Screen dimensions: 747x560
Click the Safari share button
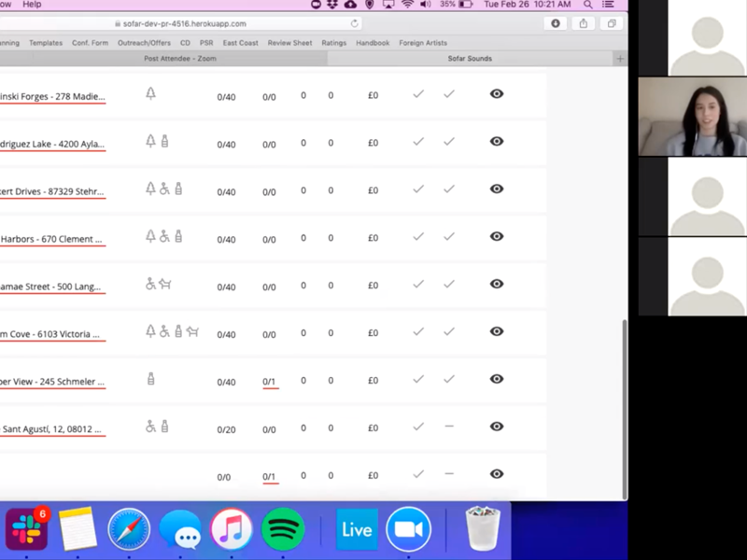583,23
